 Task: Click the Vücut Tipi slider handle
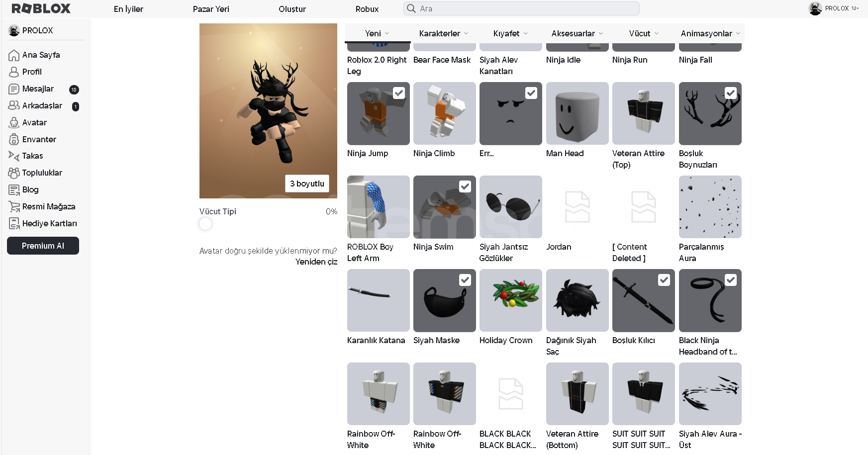tap(205, 224)
